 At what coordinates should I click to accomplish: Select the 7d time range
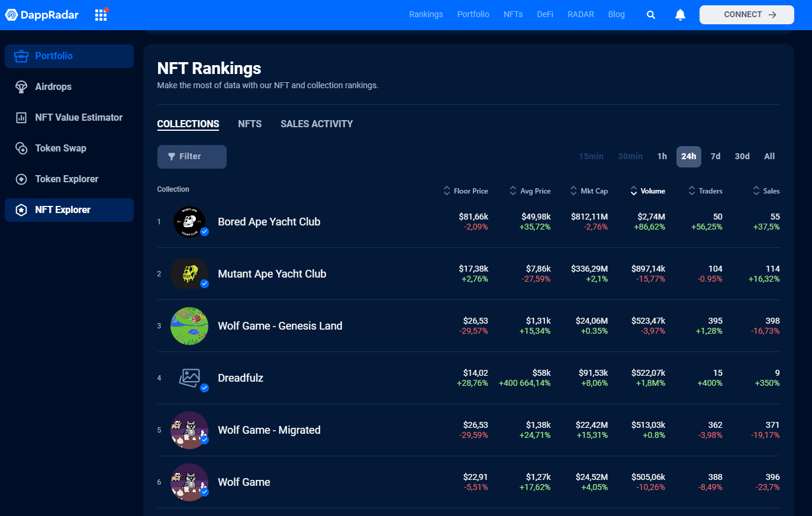point(716,157)
